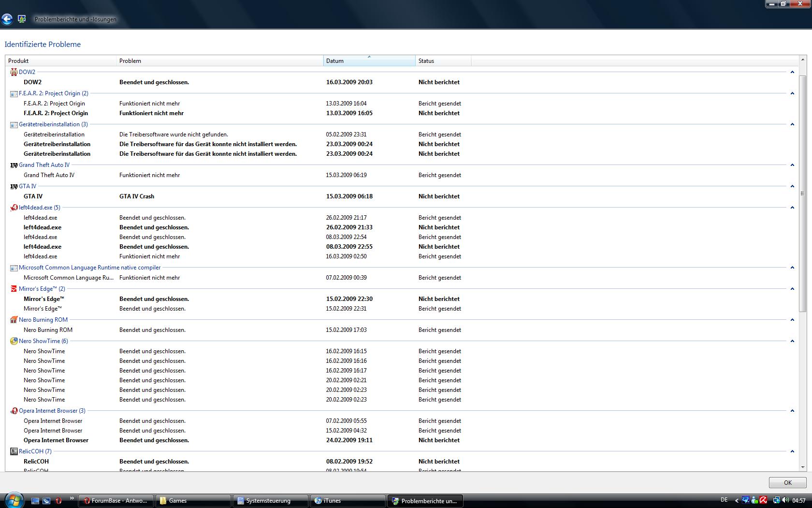Collapse the Mirror's Edge group
812x508 pixels.
pyautogui.click(x=792, y=289)
